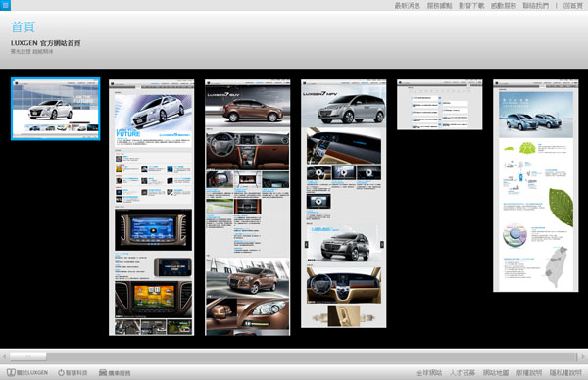
Task: Select the Luxgen7 SUV page thumbnail
Action: click(x=248, y=208)
